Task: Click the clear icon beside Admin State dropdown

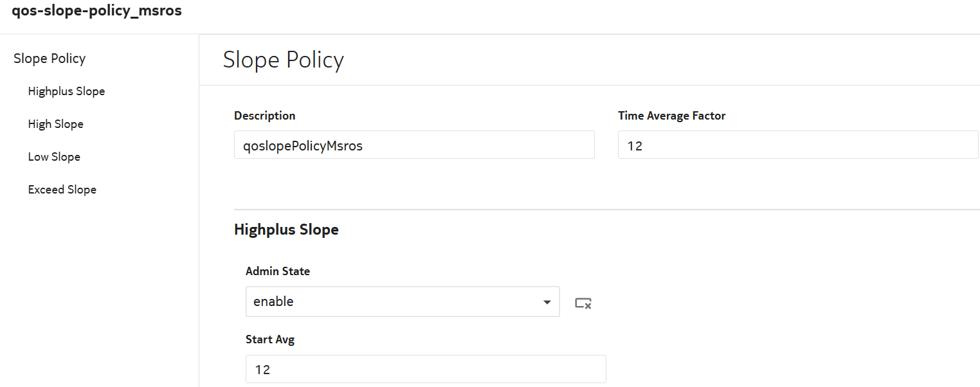Action: coord(583,303)
